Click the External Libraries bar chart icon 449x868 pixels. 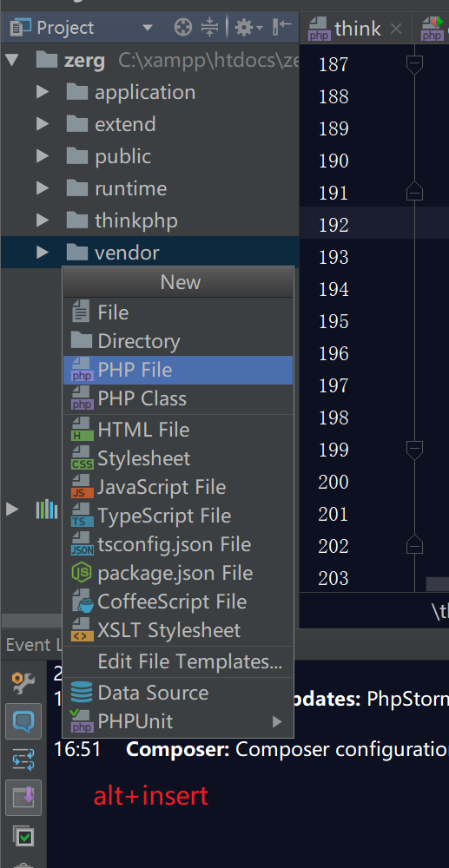coord(47,509)
